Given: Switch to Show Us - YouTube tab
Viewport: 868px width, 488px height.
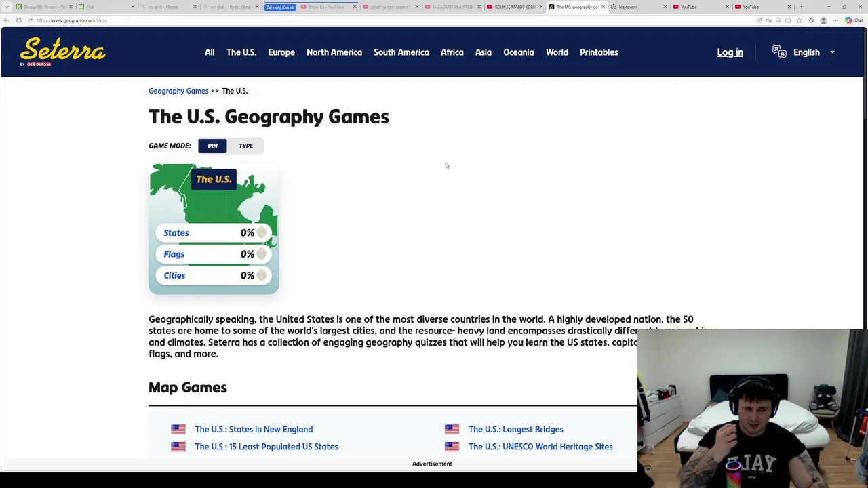Looking at the screenshot, I should [x=328, y=7].
